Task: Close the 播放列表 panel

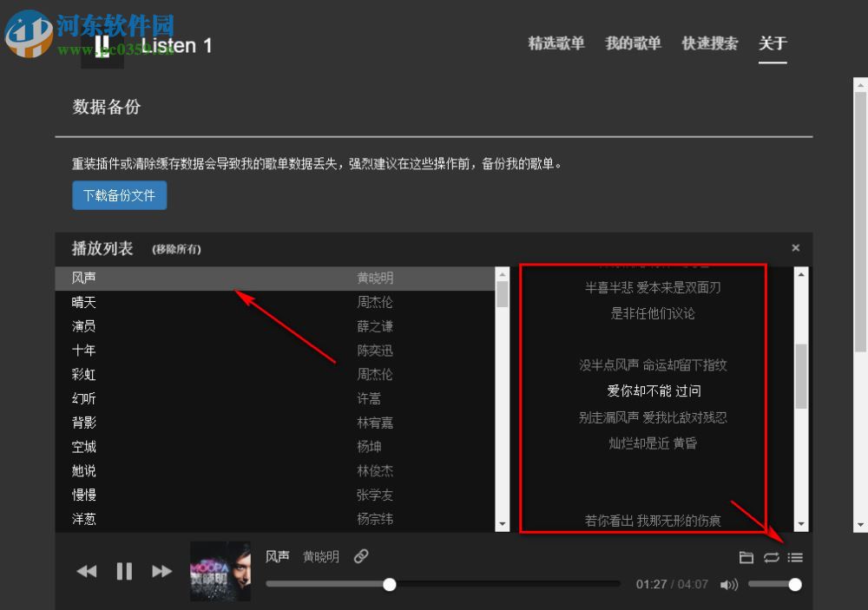Action: 795,247
